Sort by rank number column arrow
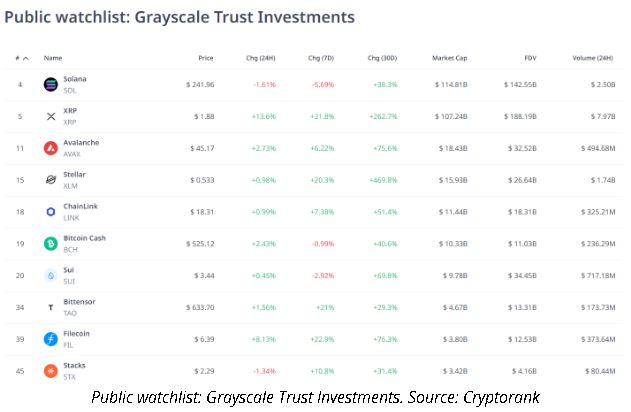This screenshot has height=412, width=631. (25, 58)
